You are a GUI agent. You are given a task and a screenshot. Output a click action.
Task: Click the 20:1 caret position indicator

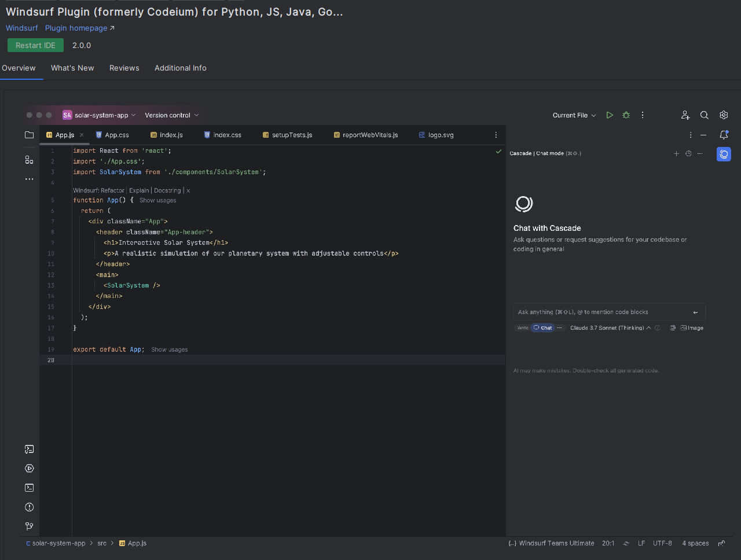point(608,544)
